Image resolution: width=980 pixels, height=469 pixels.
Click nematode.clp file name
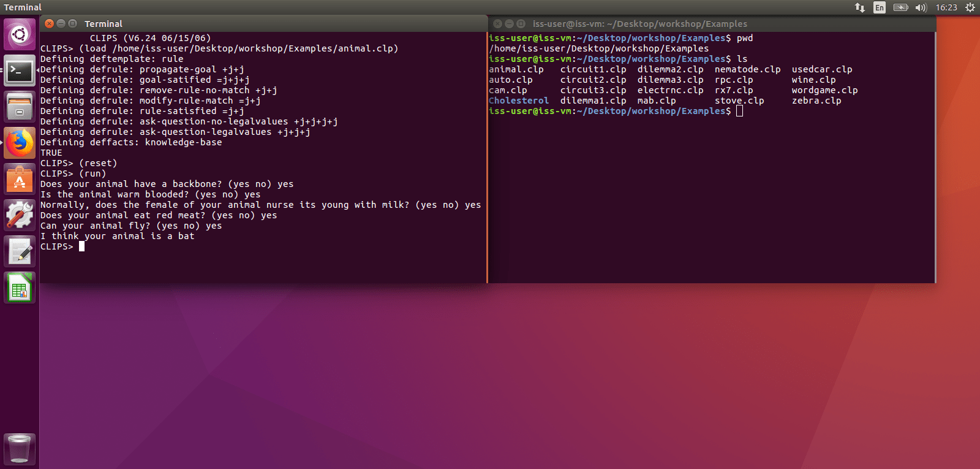pyautogui.click(x=748, y=69)
